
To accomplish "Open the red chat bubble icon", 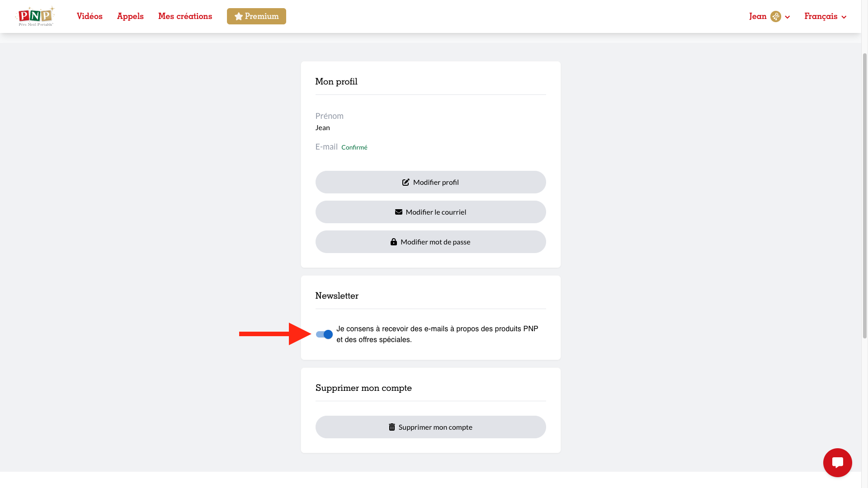I will click(837, 463).
